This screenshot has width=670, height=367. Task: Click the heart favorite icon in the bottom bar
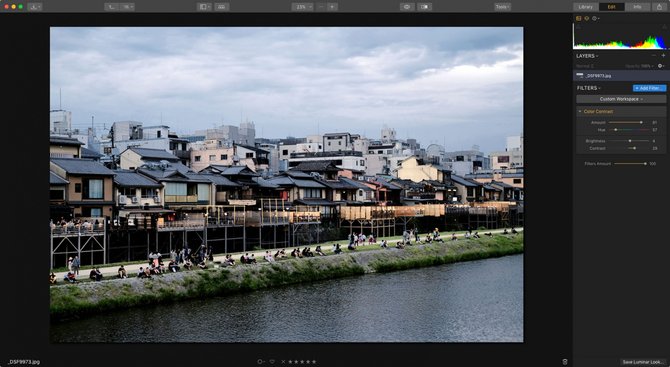[272, 361]
